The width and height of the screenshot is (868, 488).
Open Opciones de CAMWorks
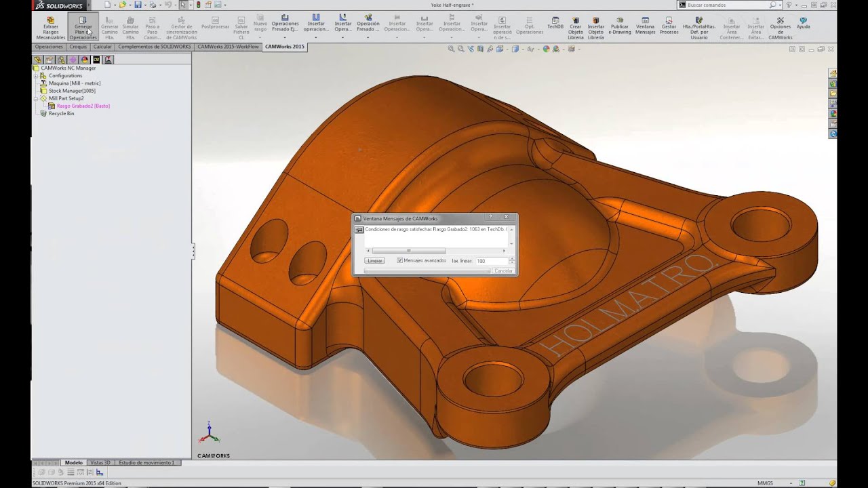tap(781, 27)
